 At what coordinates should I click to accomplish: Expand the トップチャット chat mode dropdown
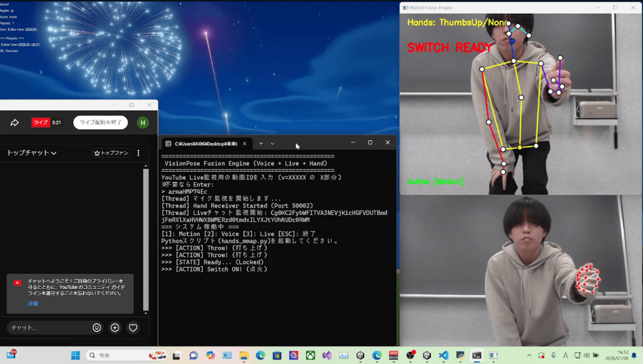(32, 153)
